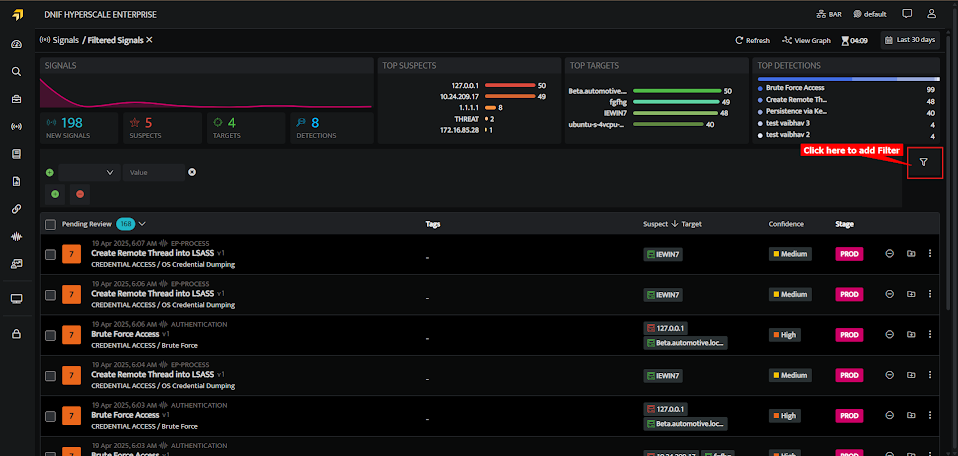Image resolution: width=958 pixels, height=456 pixels.
Task: Click the Refresh button
Action: 752,40
